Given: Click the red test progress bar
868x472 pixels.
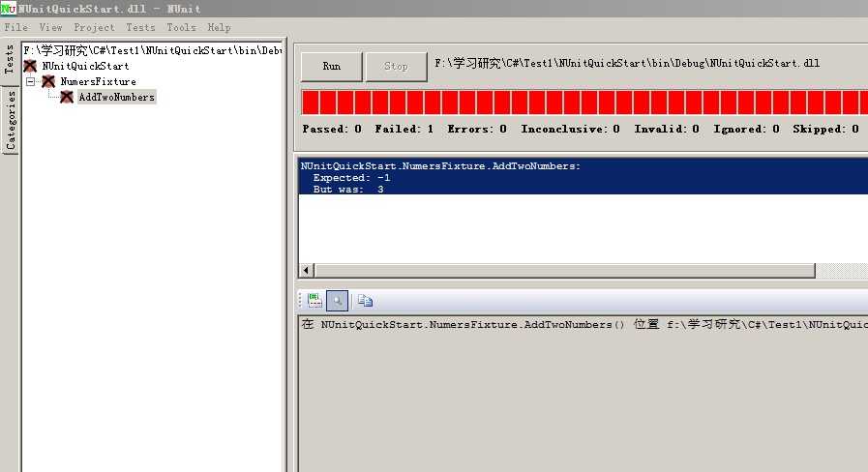Looking at the screenshot, I should pyautogui.click(x=584, y=103).
